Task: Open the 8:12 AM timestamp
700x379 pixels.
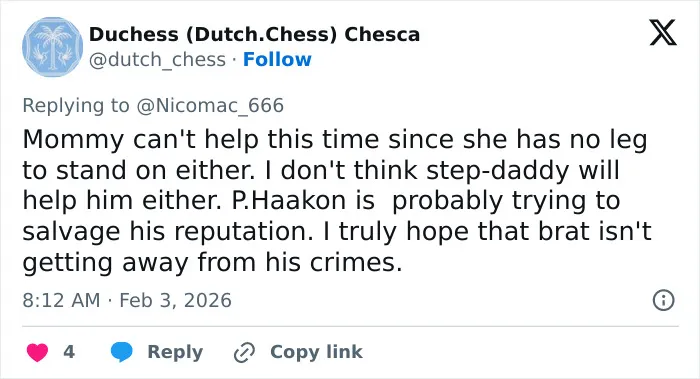Action: [61, 300]
